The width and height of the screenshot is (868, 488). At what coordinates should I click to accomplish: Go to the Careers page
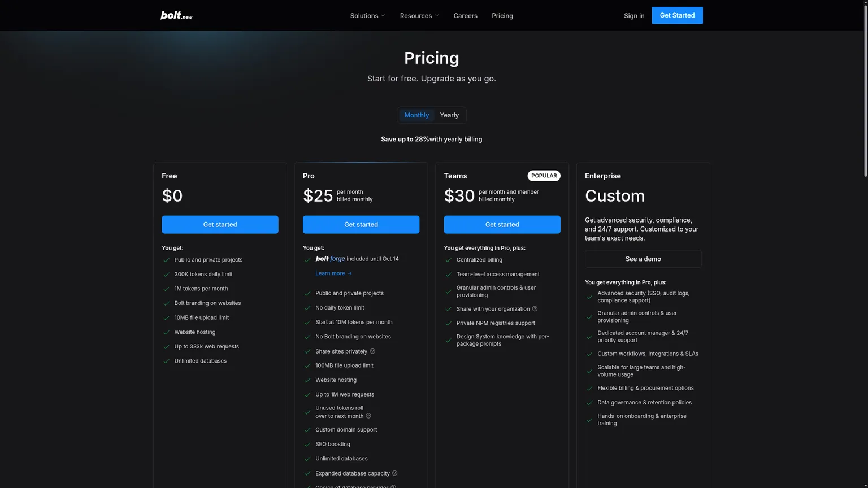(465, 16)
